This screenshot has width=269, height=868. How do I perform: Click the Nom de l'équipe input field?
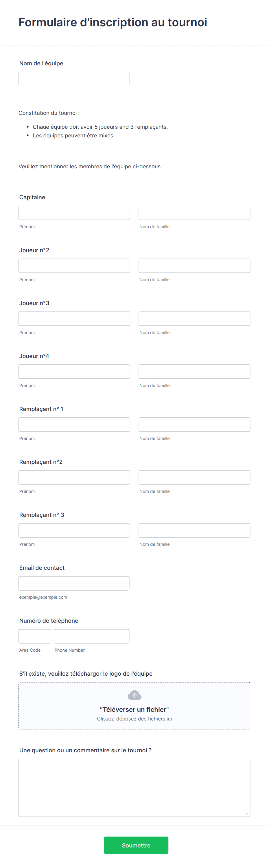[74, 78]
